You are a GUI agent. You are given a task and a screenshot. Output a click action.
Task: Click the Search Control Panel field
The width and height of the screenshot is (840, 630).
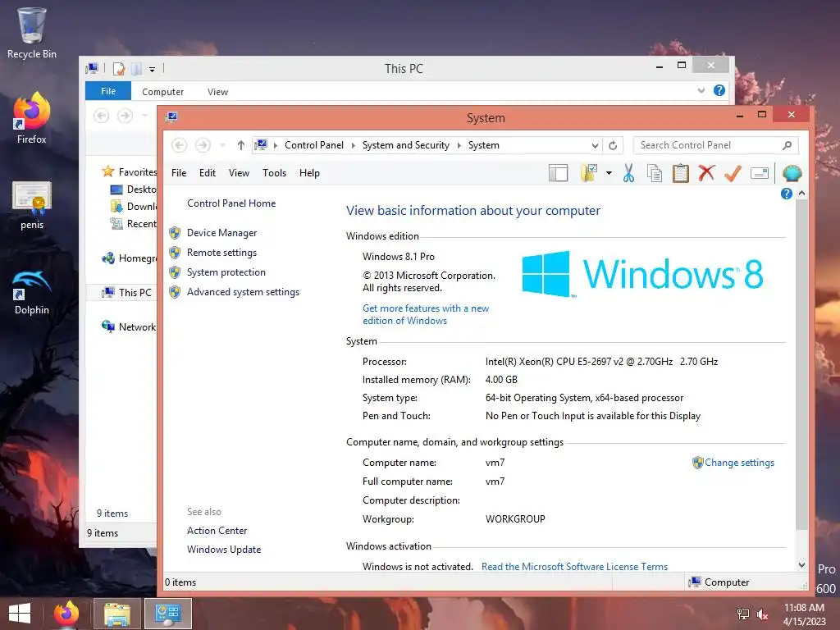pos(715,145)
